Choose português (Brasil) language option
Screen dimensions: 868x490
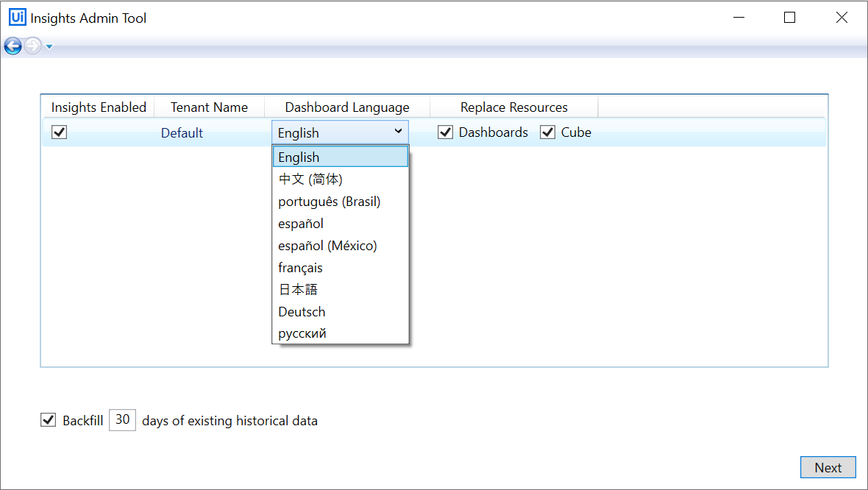pyautogui.click(x=341, y=201)
